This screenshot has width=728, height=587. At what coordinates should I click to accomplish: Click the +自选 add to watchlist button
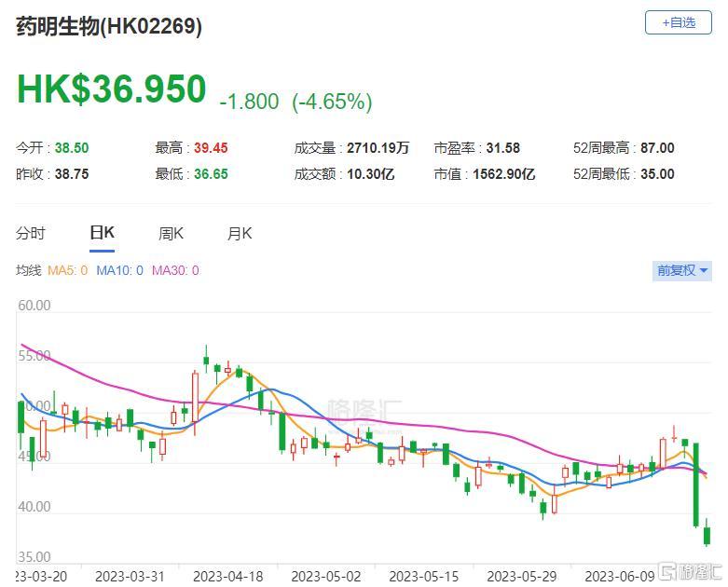(678, 22)
